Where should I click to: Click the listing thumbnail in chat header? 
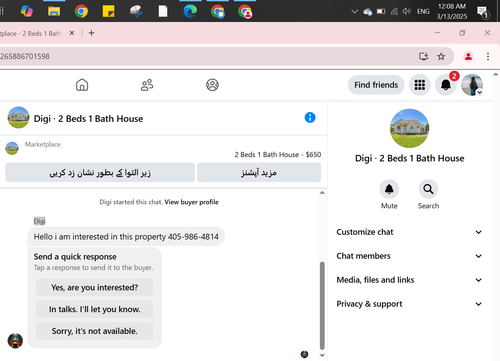pyautogui.click(x=18, y=117)
